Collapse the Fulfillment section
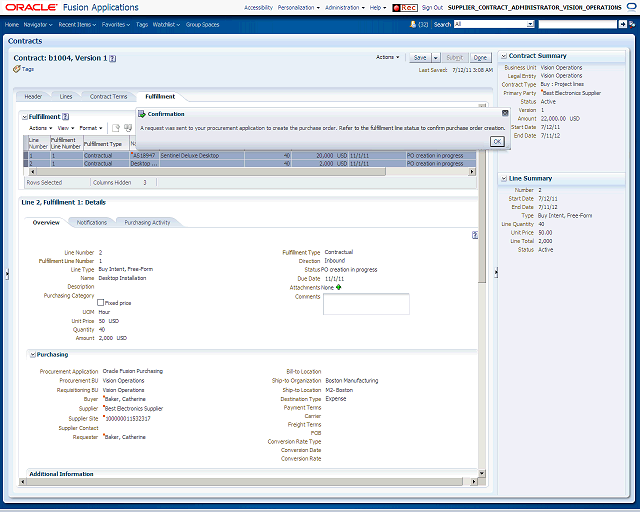Screen dimensions: 640x512 (x=24, y=117)
